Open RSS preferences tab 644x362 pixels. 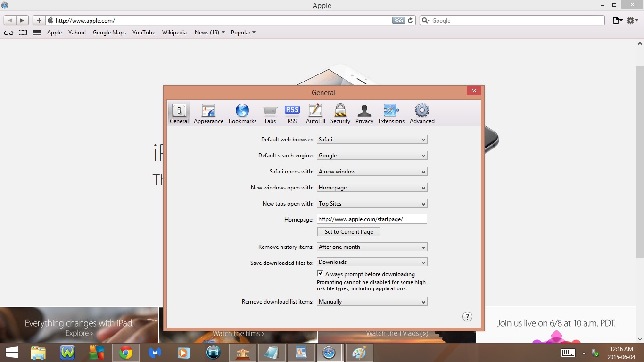pyautogui.click(x=292, y=114)
